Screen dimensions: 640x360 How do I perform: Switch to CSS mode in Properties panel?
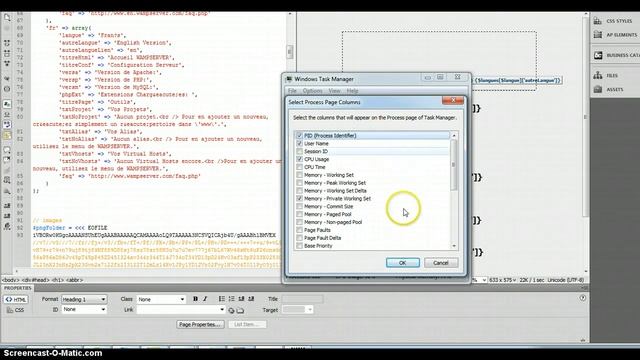click(x=16, y=310)
